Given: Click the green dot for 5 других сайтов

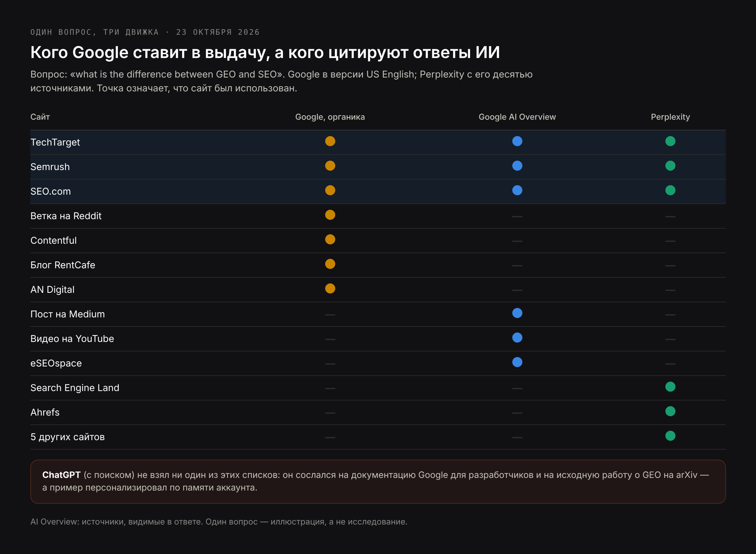Looking at the screenshot, I should tap(670, 436).
